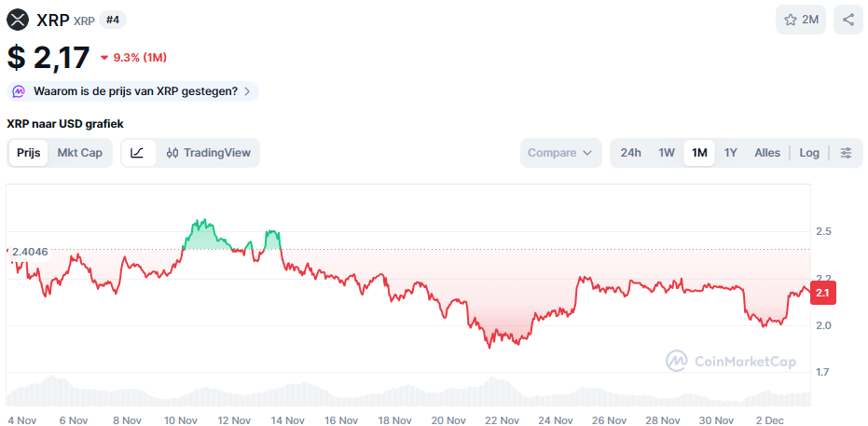Open 'Waarom is de prijs van XRP gestegen?' link
This screenshot has height=426, width=868.
[132, 91]
